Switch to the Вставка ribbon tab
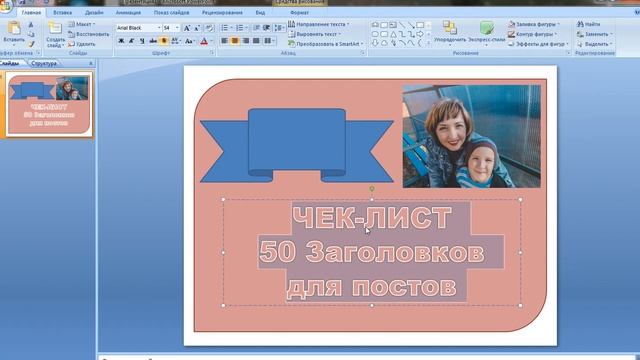Viewport: 640px width, 360px height. 62,13
